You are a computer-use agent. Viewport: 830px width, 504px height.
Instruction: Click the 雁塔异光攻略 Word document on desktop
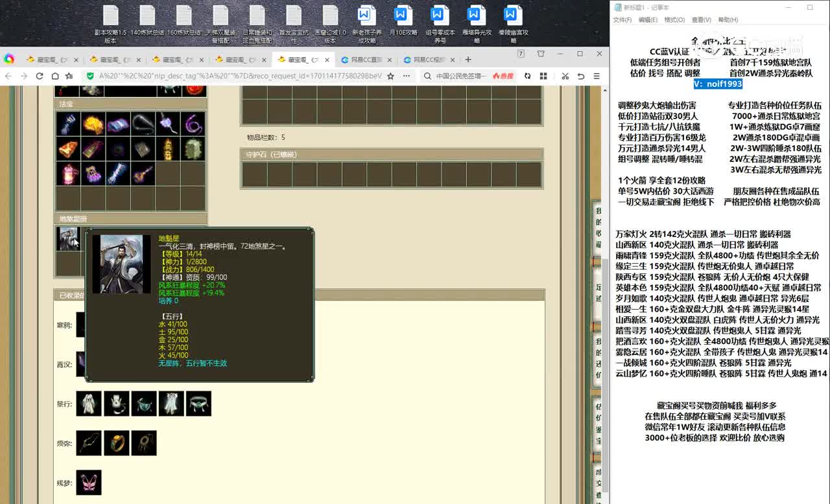click(477, 24)
